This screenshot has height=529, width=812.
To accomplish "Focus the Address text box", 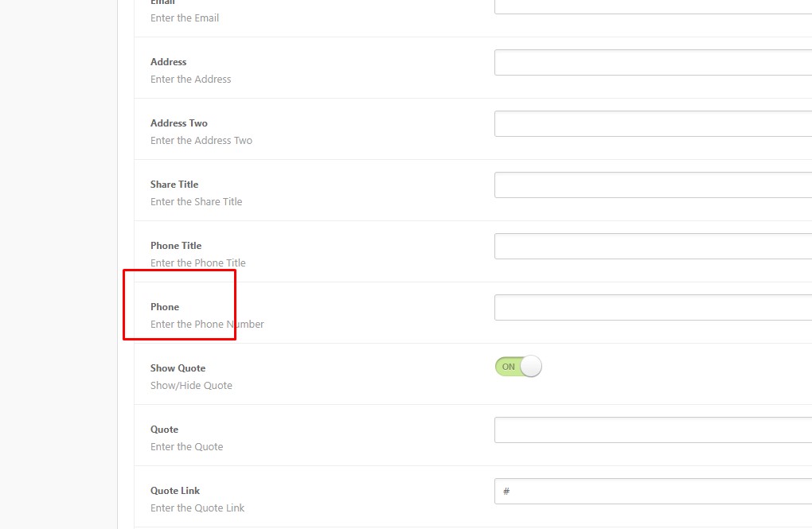I will pyautogui.click(x=653, y=63).
